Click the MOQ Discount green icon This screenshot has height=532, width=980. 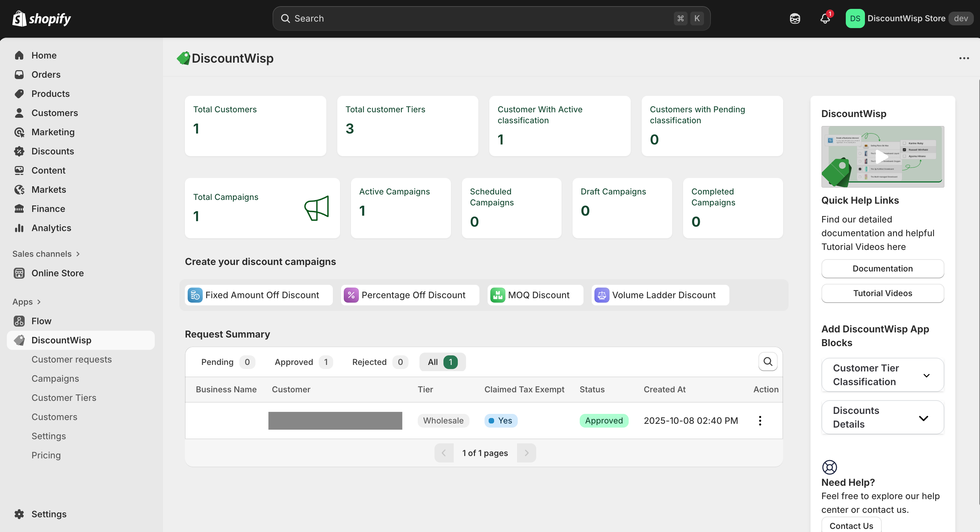tap(497, 295)
